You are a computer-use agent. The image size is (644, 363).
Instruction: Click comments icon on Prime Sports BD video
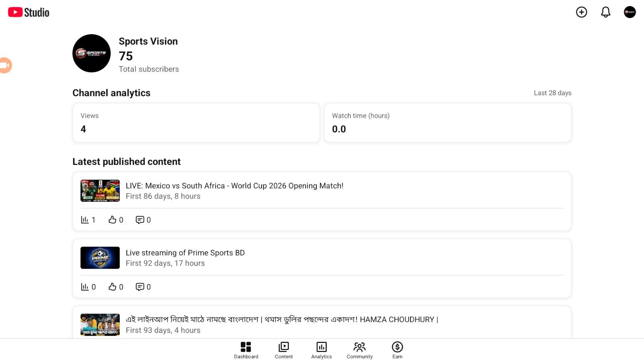(x=140, y=287)
